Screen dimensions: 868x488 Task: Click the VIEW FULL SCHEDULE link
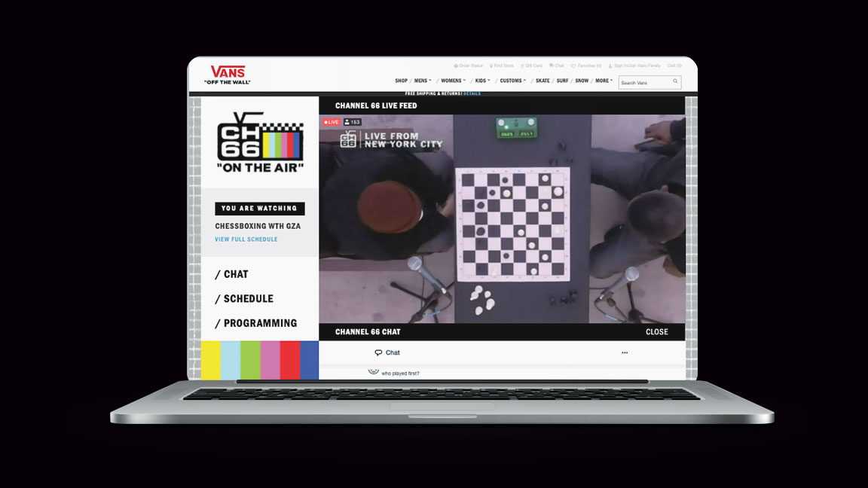coord(246,239)
